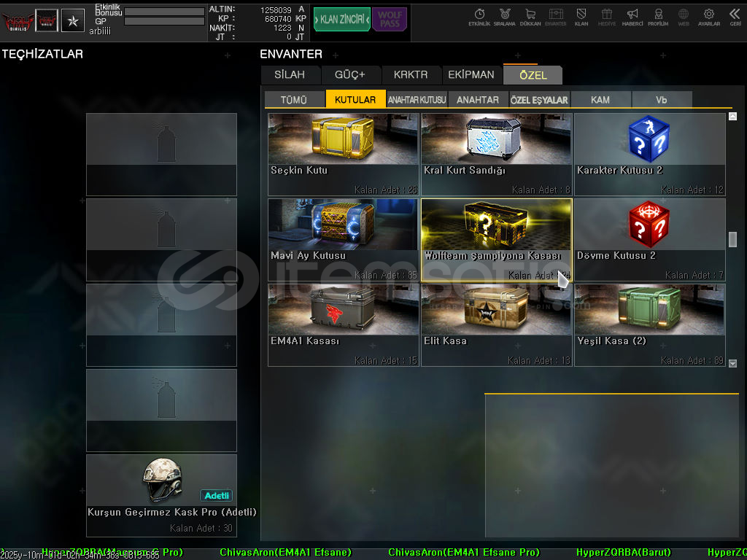Click the Adetli badge on helmet
The image size is (747, 560).
[x=216, y=496]
